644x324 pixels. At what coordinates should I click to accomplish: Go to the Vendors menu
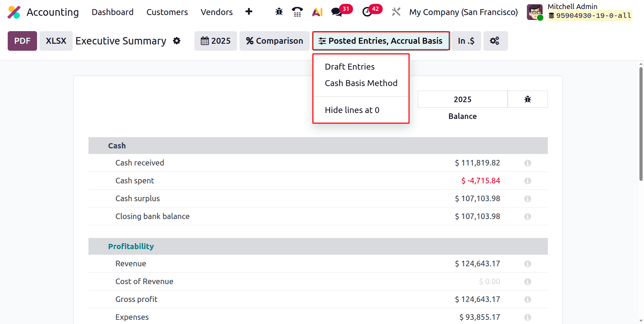216,12
